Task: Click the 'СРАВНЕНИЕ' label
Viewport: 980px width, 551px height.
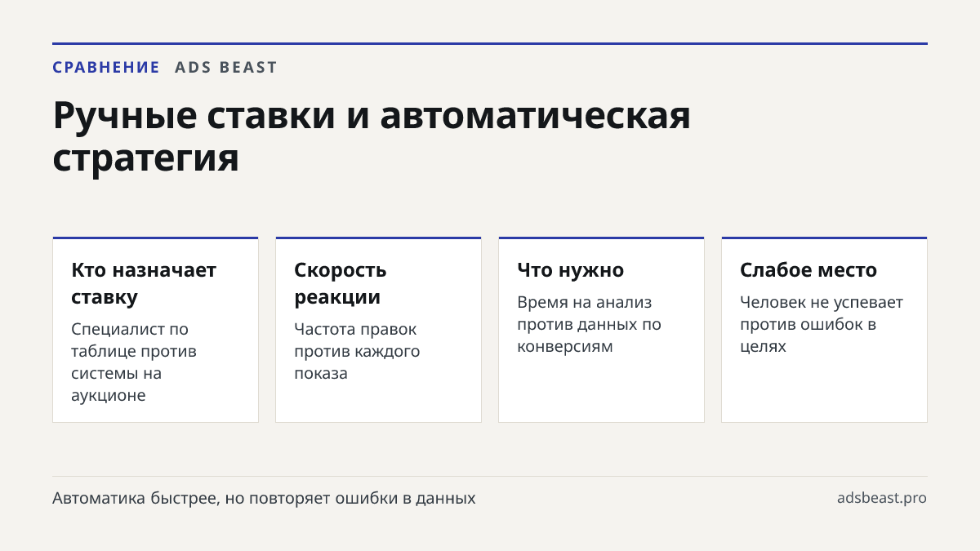Action: click(x=106, y=68)
